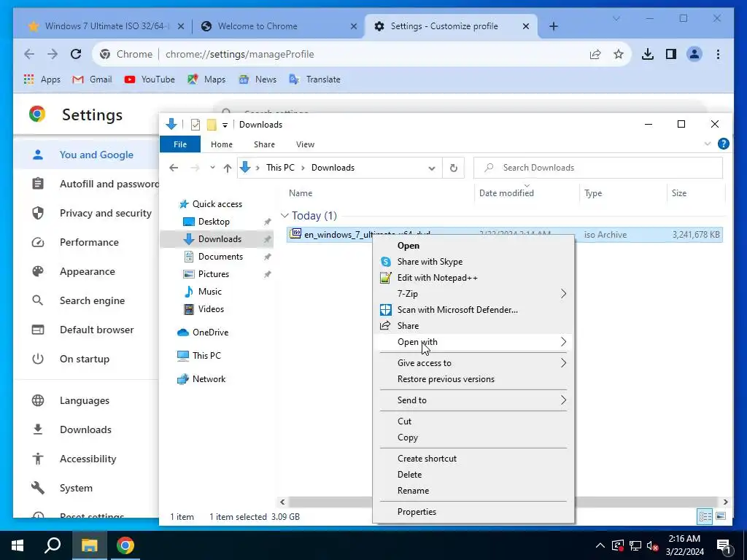
Task: Bookmark this page with the star icon
Action: pyautogui.click(x=619, y=54)
